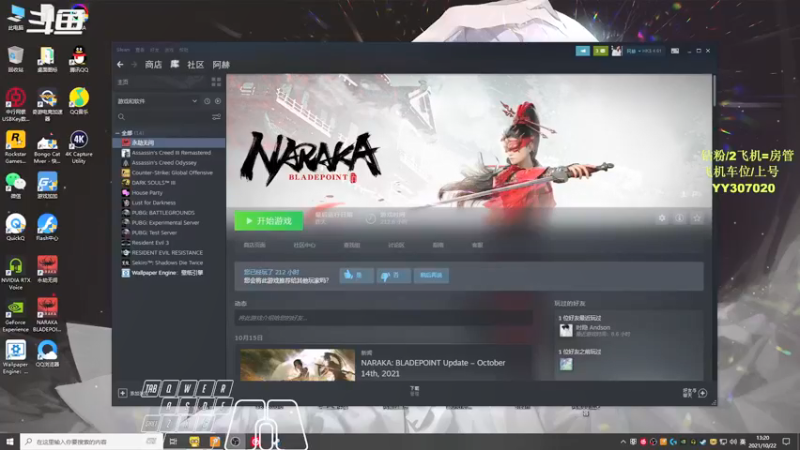
Task: Click the thumbs-up recommend button
Action: click(x=357, y=275)
